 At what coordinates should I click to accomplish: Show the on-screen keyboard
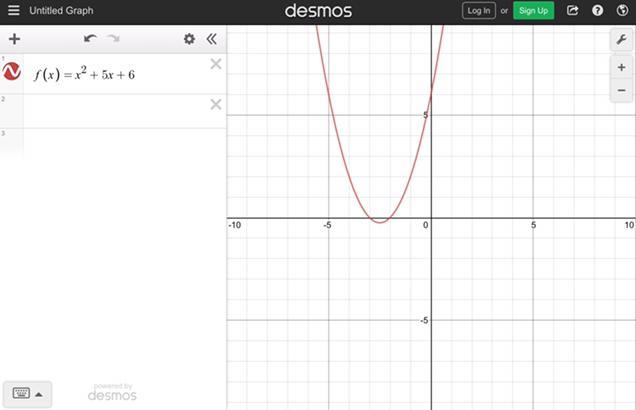tap(21, 393)
